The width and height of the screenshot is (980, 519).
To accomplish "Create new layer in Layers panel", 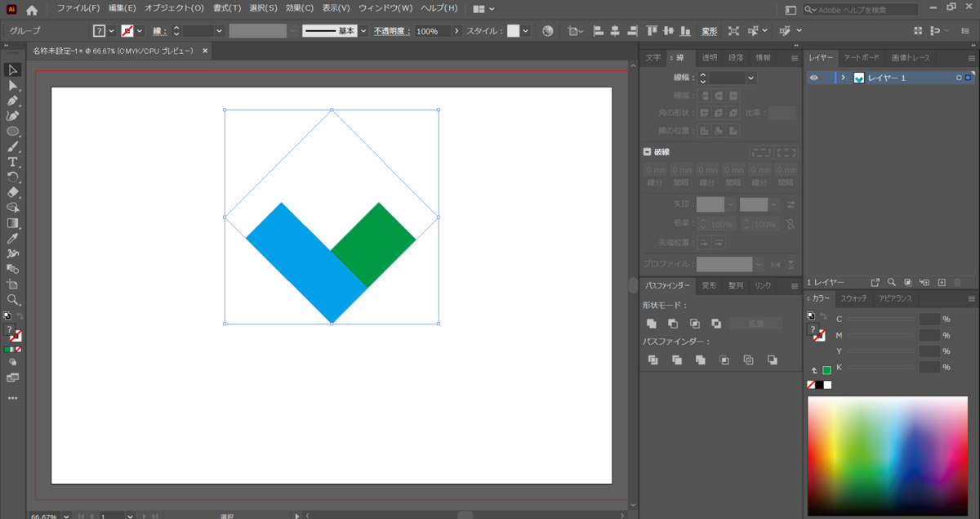I will 941,282.
